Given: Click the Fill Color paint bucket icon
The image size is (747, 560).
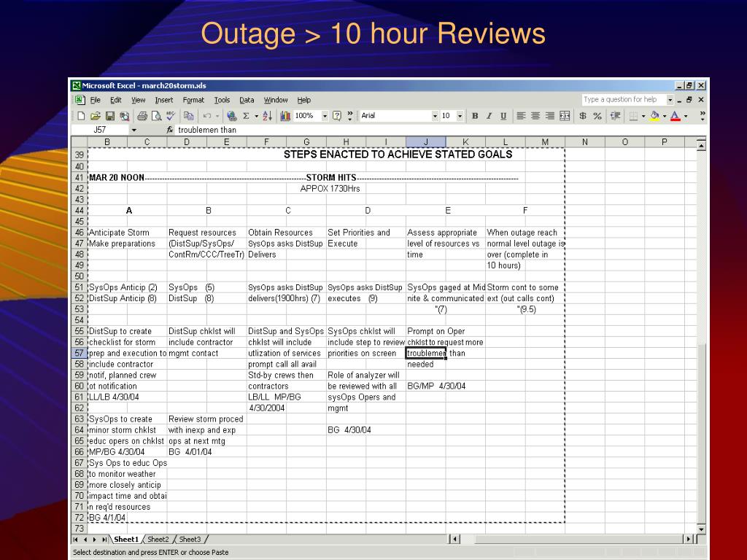Looking at the screenshot, I should coord(654,116).
